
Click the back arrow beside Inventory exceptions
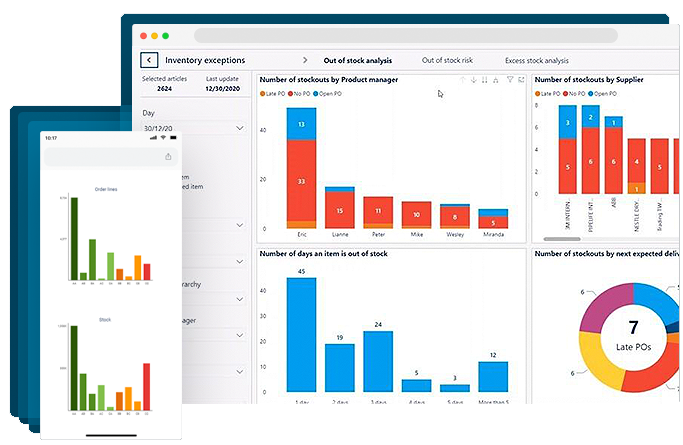click(x=149, y=60)
